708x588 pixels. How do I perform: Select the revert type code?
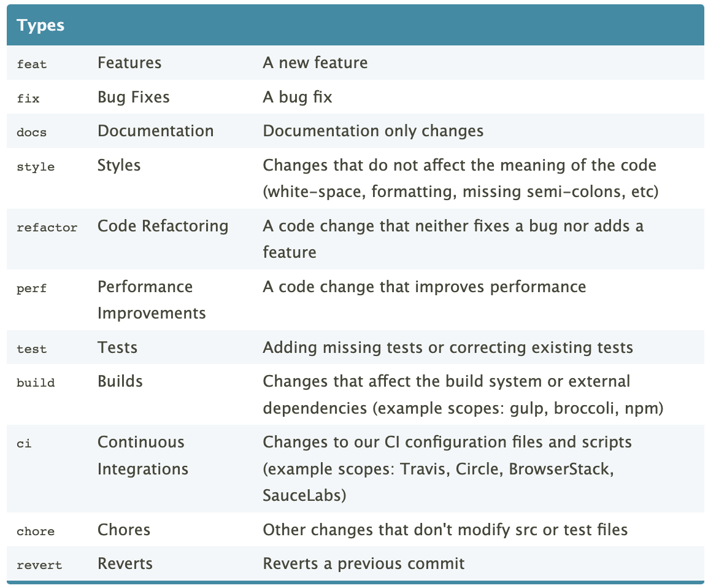(39, 565)
